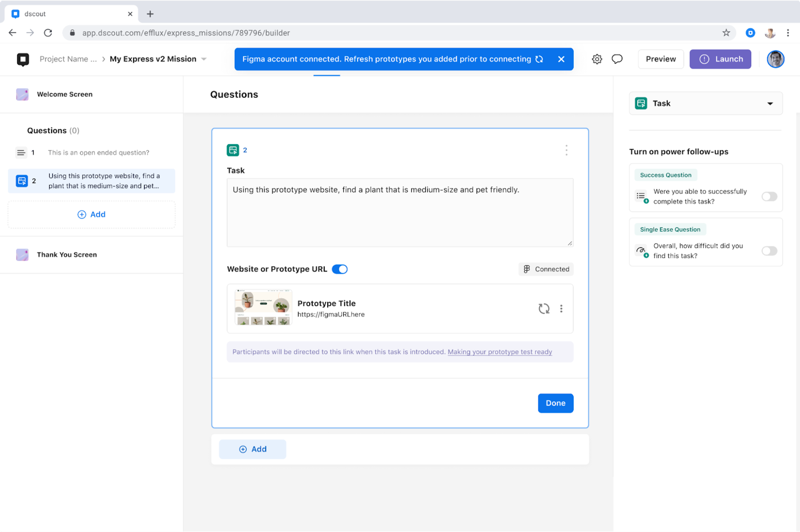Click the Connected status badge
The image size is (800, 532).
(546, 269)
